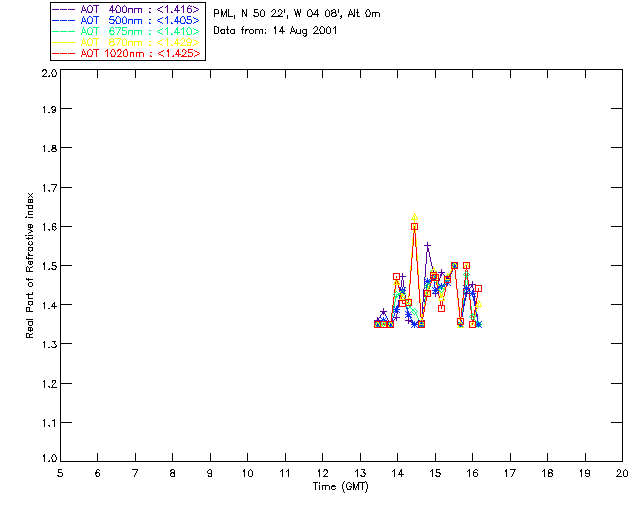
Task: Click the PML station location header text
Action: [x=297, y=13]
